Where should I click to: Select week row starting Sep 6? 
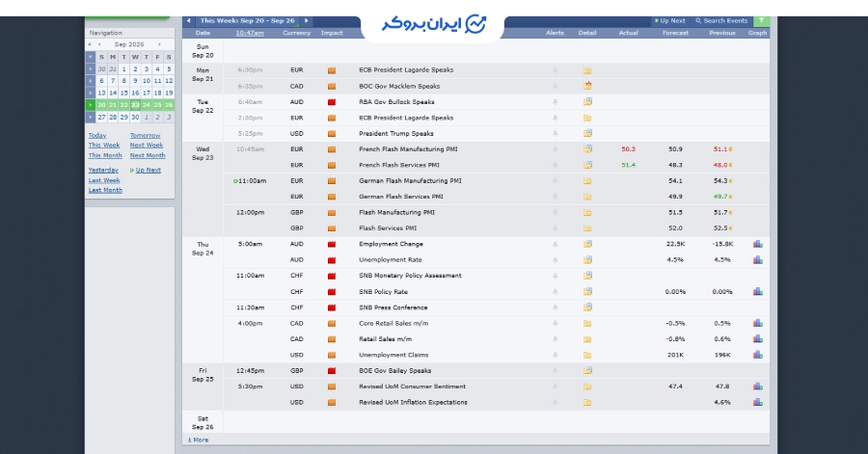91,81
